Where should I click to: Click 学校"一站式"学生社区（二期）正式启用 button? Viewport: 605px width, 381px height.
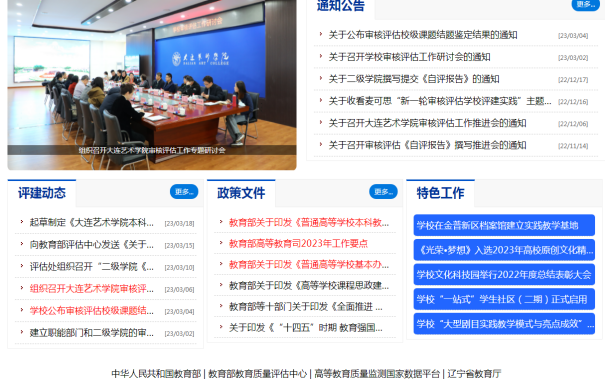click(x=504, y=299)
